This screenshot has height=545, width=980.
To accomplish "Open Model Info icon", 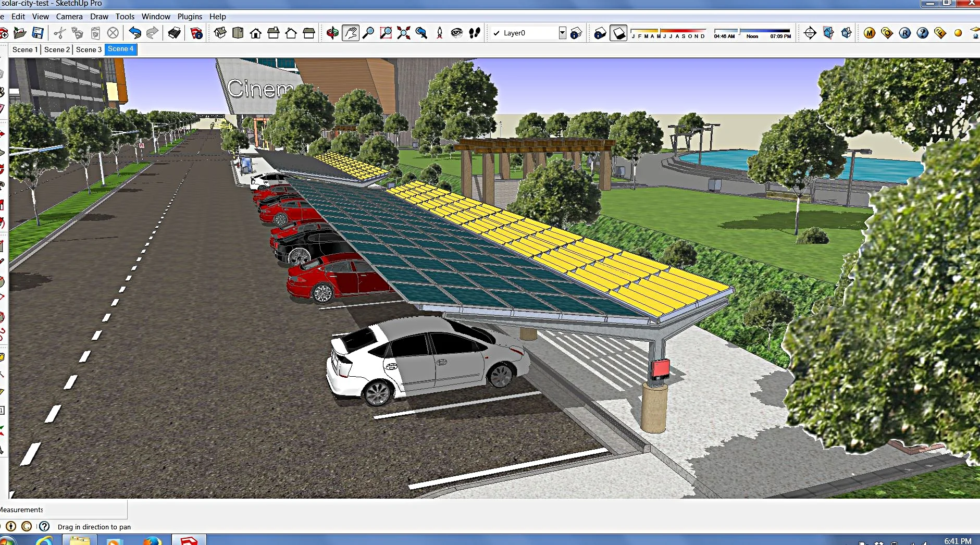I will point(196,33).
